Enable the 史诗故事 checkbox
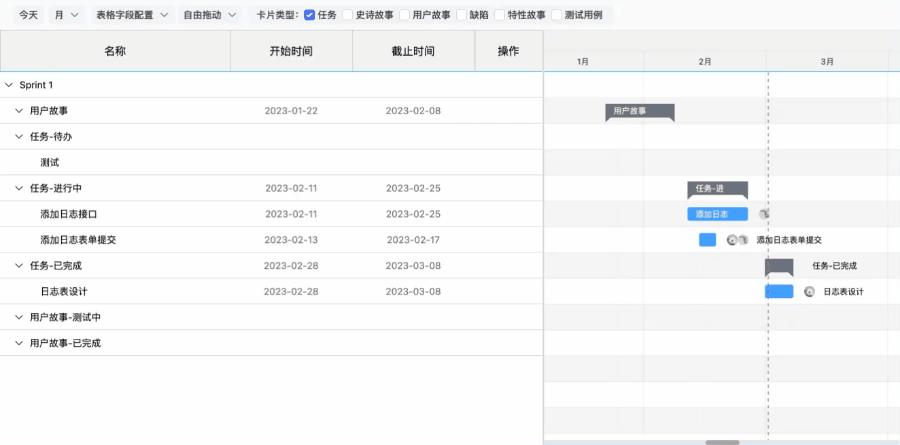900x445 pixels. [348, 15]
